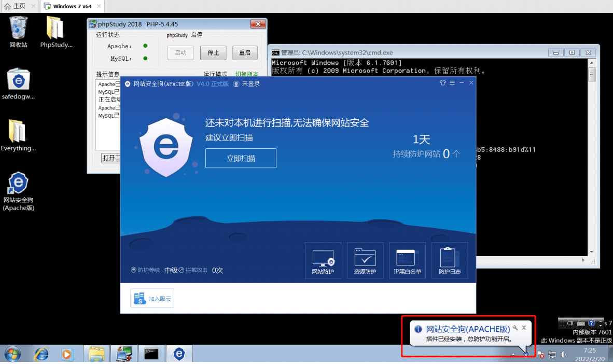Open the IP黑白名单 list icon
The width and height of the screenshot is (613, 364).
pyautogui.click(x=407, y=260)
